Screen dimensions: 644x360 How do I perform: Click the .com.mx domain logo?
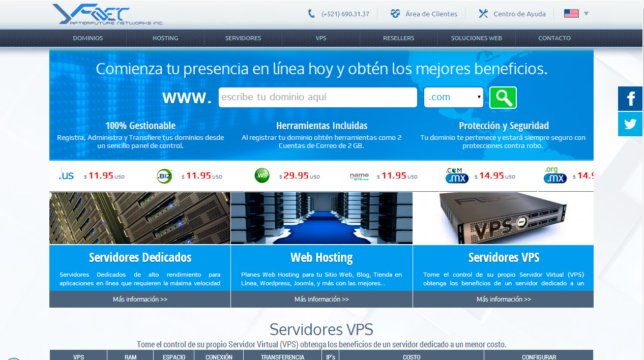pyautogui.click(x=456, y=175)
